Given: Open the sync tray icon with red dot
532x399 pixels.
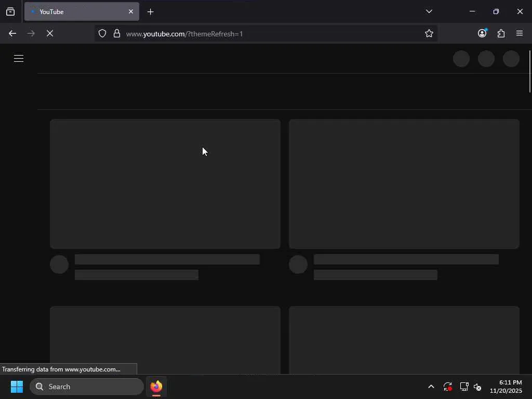Looking at the screenshot, I should tap(447, 387).
